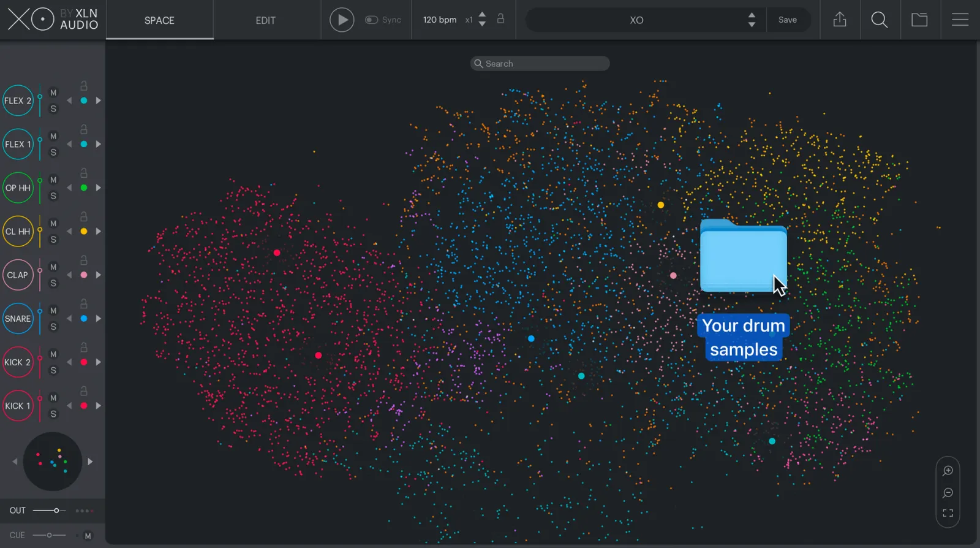Solo the CLAP channel
The width and height of the screenshot is (980, 548).
click(x=53, y=283)
